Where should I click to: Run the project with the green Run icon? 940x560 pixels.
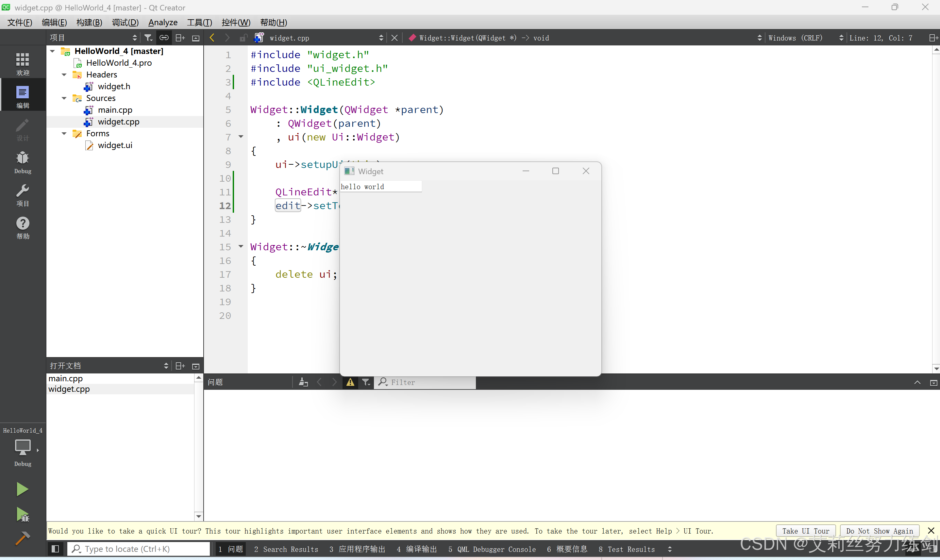pos(22,489)
